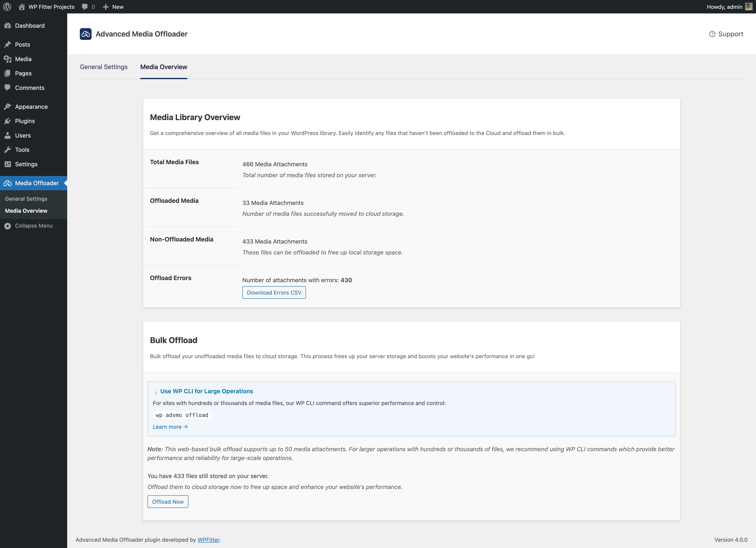Screen dimensions: 756x548
Task: Click the Media Offloader cloud icon in sidebar
Action: [x=8, y=183]
